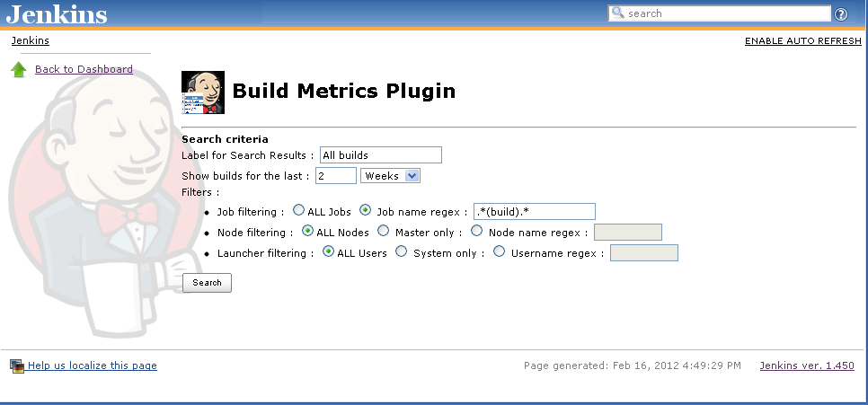
Task: Select the Master only radio button
Action: pos(383,230)
